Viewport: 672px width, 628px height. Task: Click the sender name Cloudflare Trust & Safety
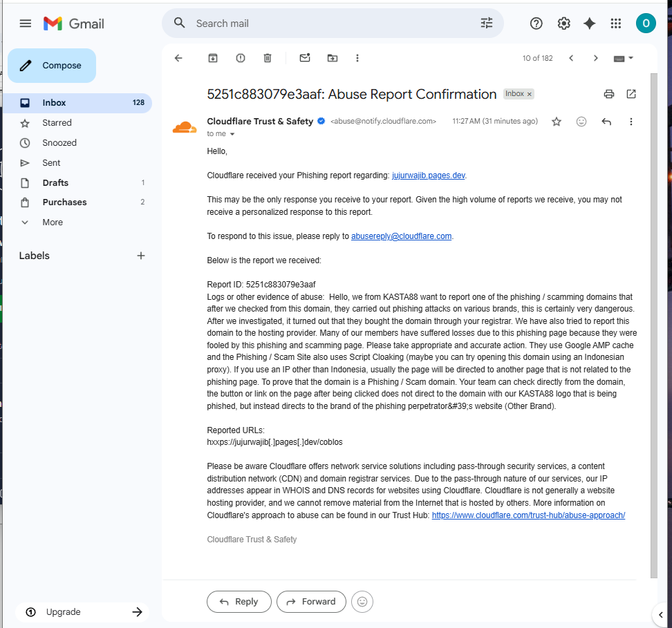[260, 121]
